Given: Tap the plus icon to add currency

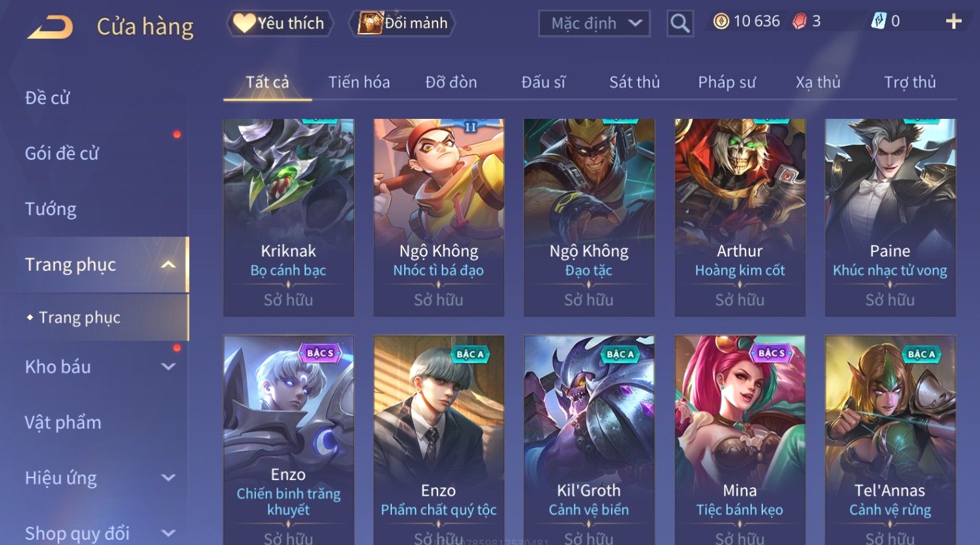Looking at the screenshot, I should [953, 22].
